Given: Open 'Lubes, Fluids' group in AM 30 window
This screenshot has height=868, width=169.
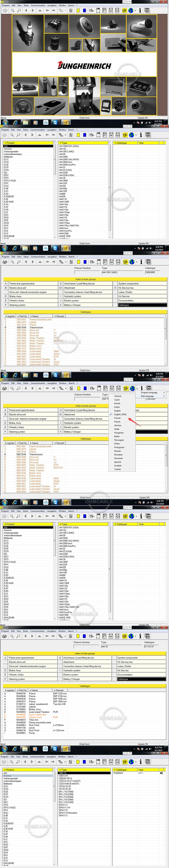Looking at the screenshot, I should [x=142, y=666].
